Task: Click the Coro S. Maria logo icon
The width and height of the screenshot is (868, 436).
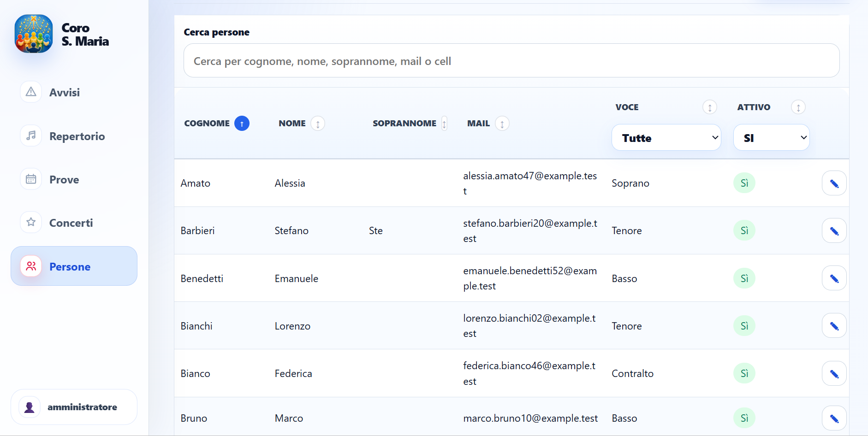Action: click(x=34, y=34)
